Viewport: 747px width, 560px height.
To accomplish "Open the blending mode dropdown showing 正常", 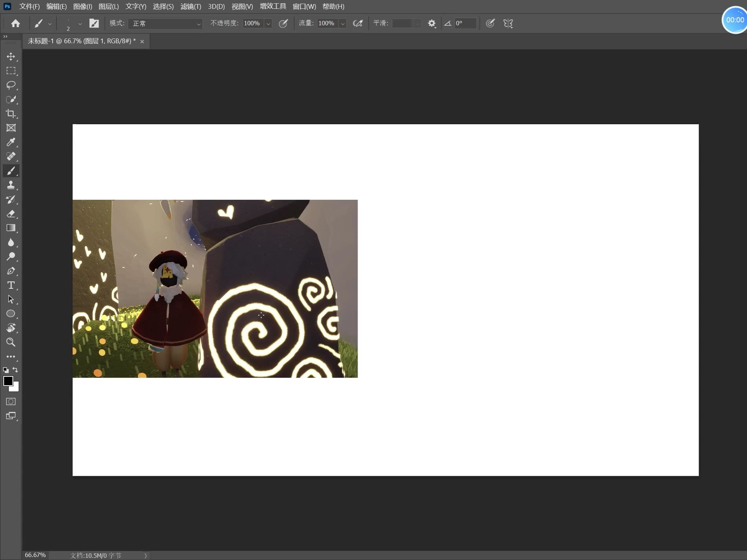I will (x=165, y=23).
